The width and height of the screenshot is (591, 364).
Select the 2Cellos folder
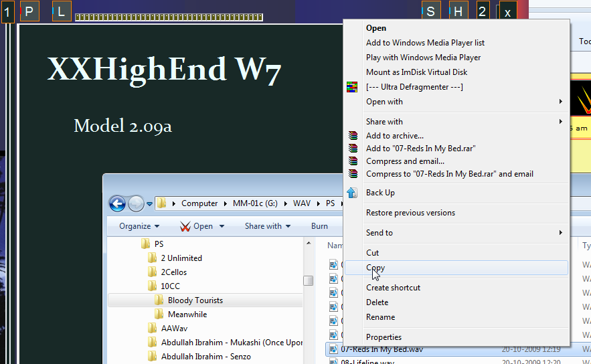pyautogui.click(x=168, y=272)
